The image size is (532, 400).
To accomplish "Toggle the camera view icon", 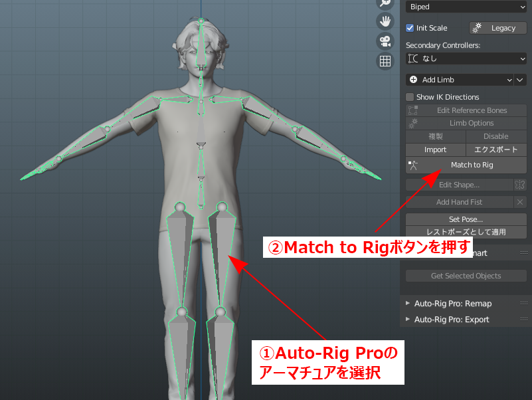I will pos(385,41).
